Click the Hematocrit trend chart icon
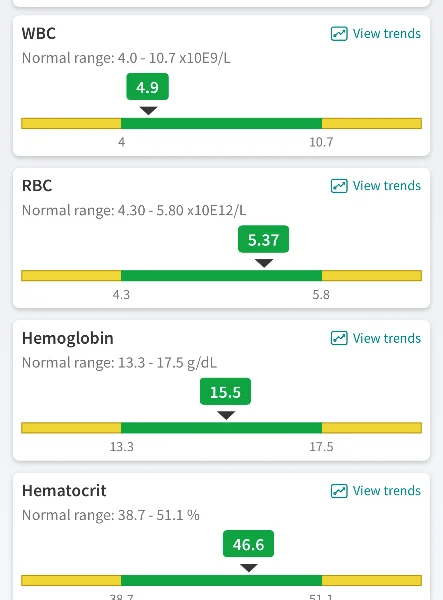Screen dimensions: 443x600 339,491
